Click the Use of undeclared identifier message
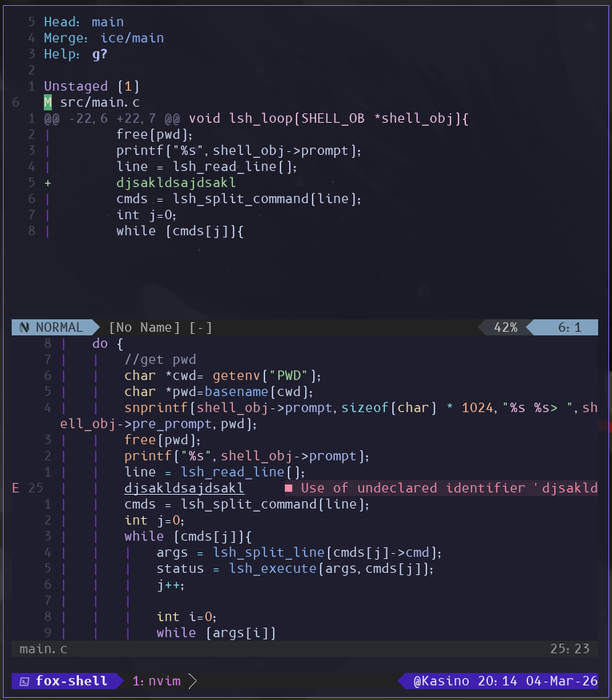 449,488
